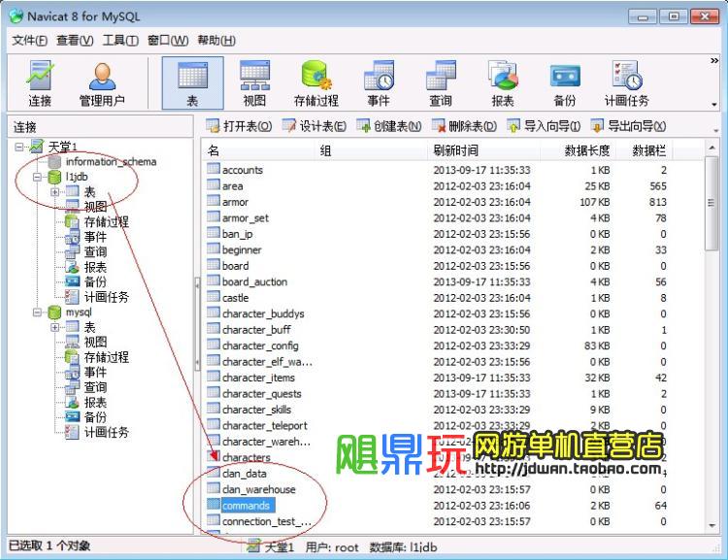Collapse the l1jdb database node
Image resolution: width=728 pixels, height=560 pixels.
click(37, 177)
